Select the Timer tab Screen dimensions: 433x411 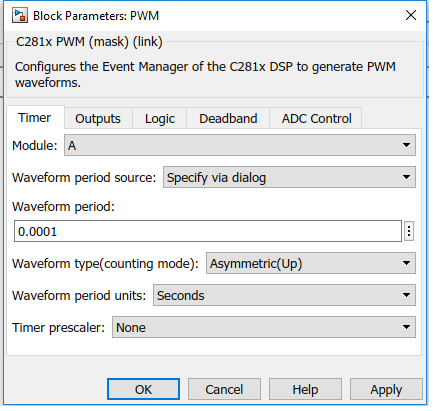click(35, 117)
